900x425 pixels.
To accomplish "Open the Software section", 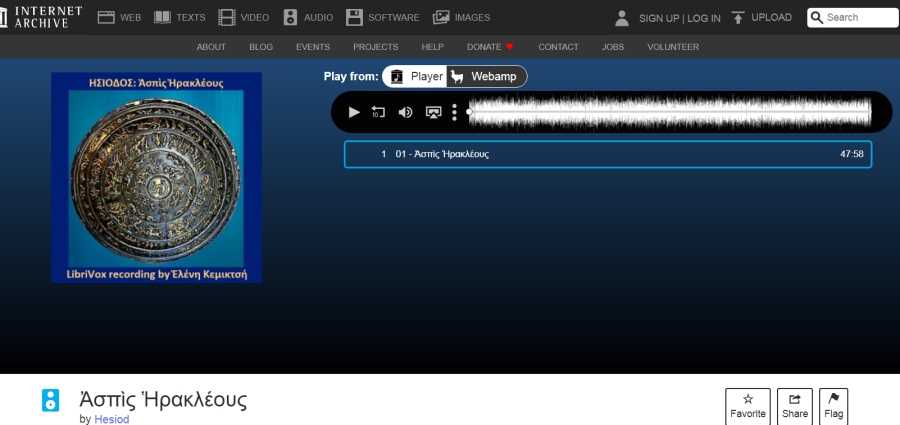I will [x=382, y=17].
